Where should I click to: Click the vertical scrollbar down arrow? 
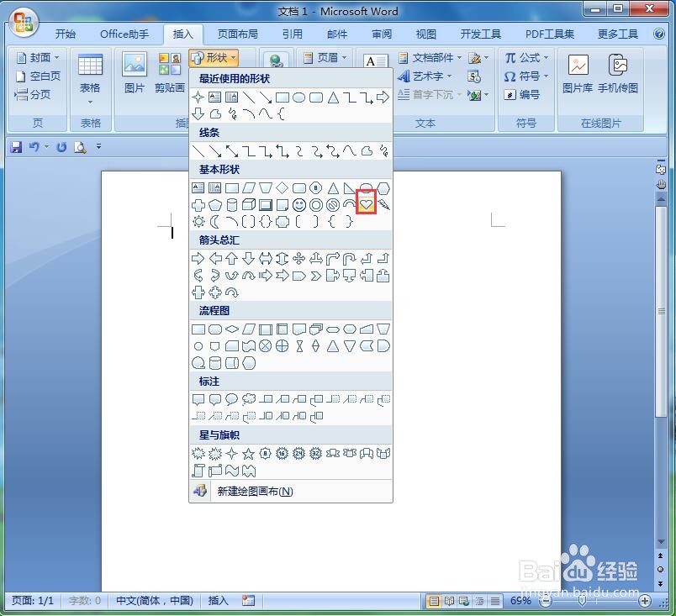(x=661, y=541)
